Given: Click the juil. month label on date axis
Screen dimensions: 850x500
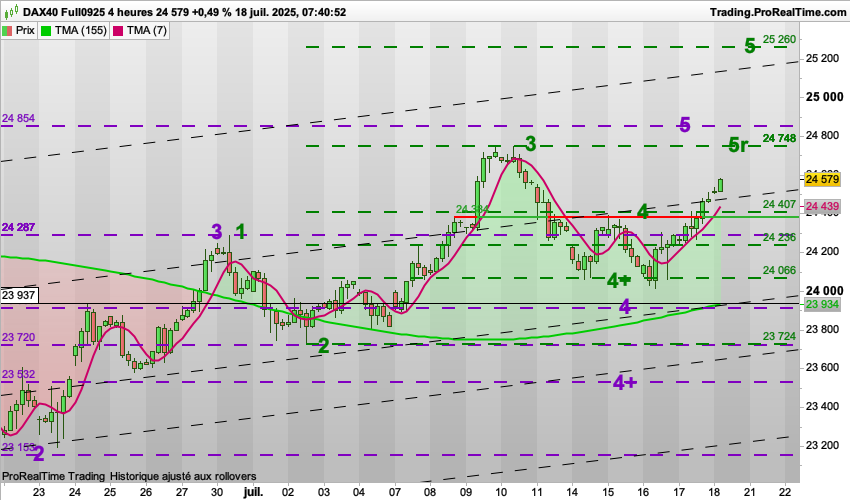Looking at the screenshot, I should point(253,492).
